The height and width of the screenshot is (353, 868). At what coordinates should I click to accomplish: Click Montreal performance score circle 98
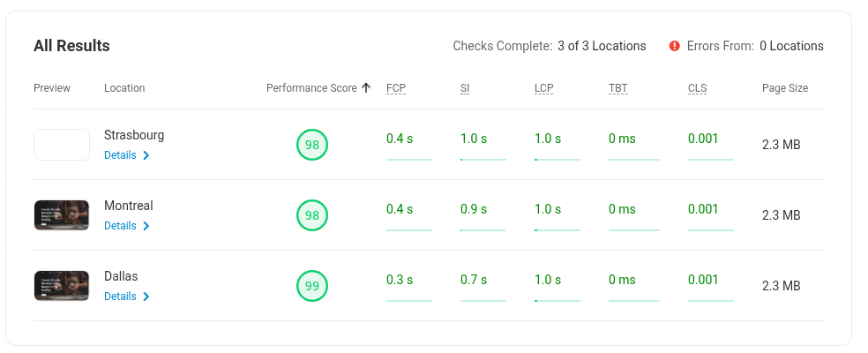tap(312, 215)
